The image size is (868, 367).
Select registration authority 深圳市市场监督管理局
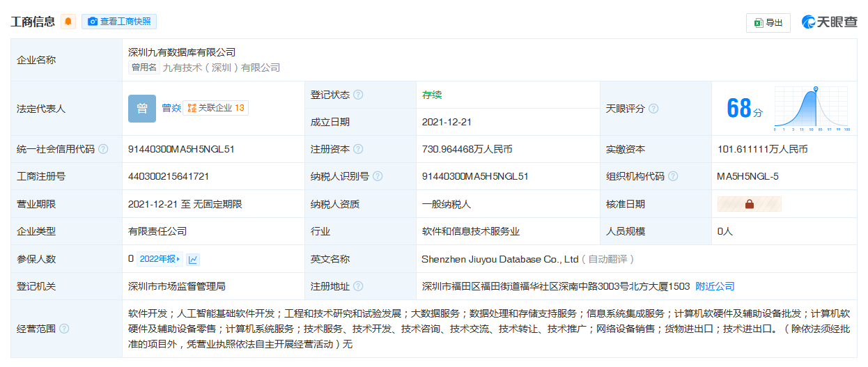177,286
